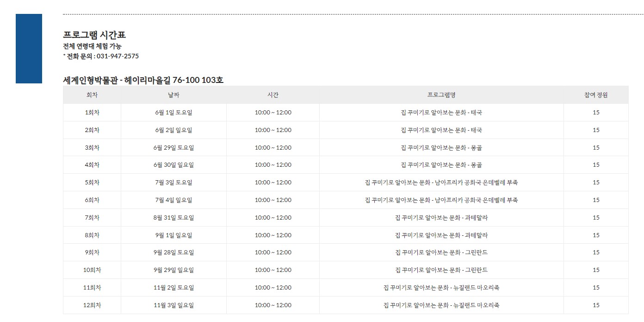Click the date 6월 1일 토요일
The width and height of the screenshot is (644, 322).
[x=173, y=113]
